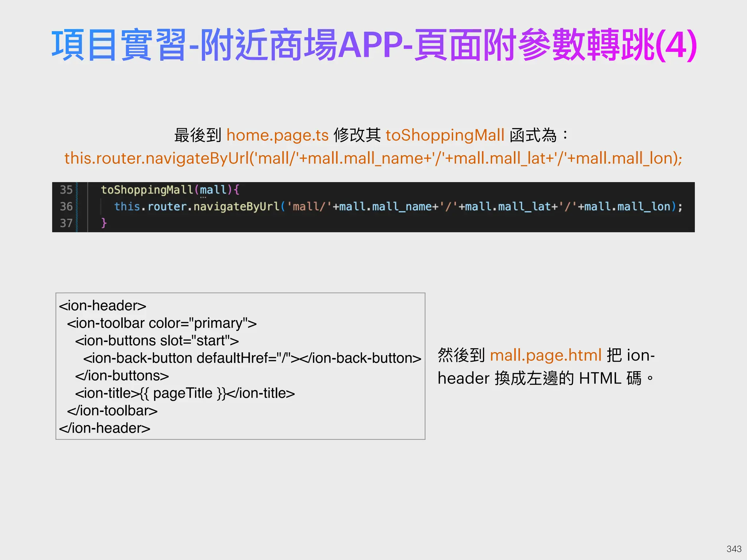Click the opening <ion-header> line in the box
Image resolution: width=747 pixels, height=560 pixels.
point(102,306)
